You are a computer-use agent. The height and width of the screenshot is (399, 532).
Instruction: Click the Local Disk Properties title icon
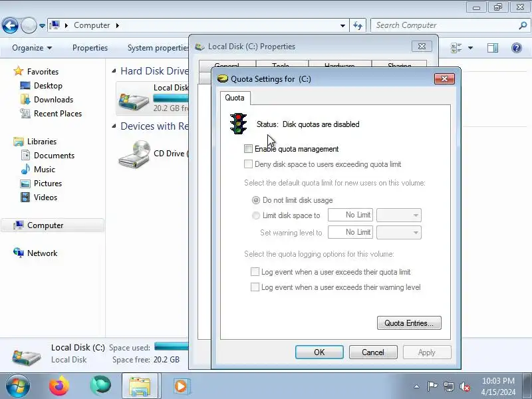(x=200, y=47)
